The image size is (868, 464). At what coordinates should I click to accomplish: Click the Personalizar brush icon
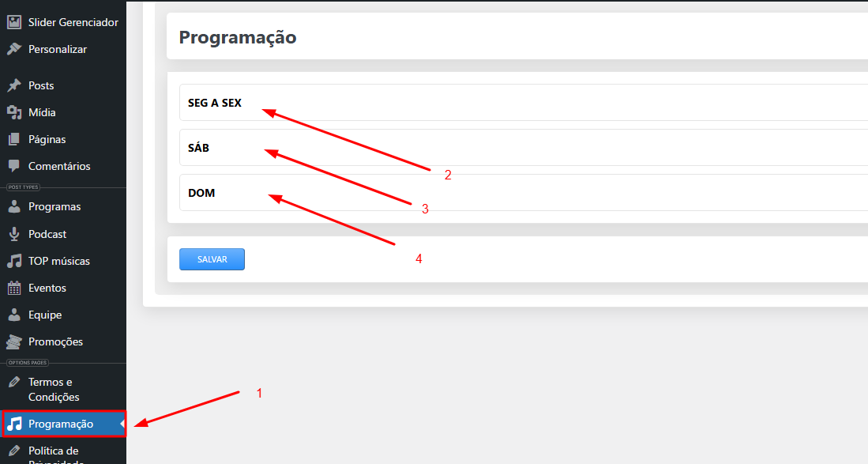pos(14,49)
